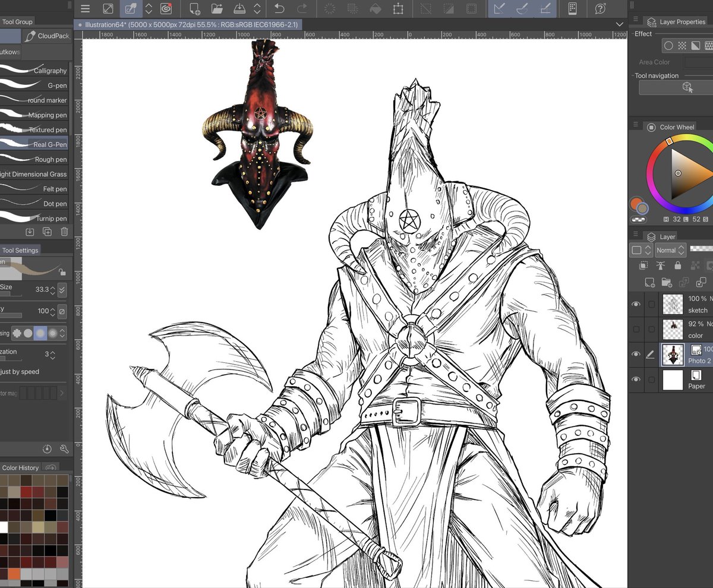
Task: Open the hamburger main menu
Action: point(86,8)
